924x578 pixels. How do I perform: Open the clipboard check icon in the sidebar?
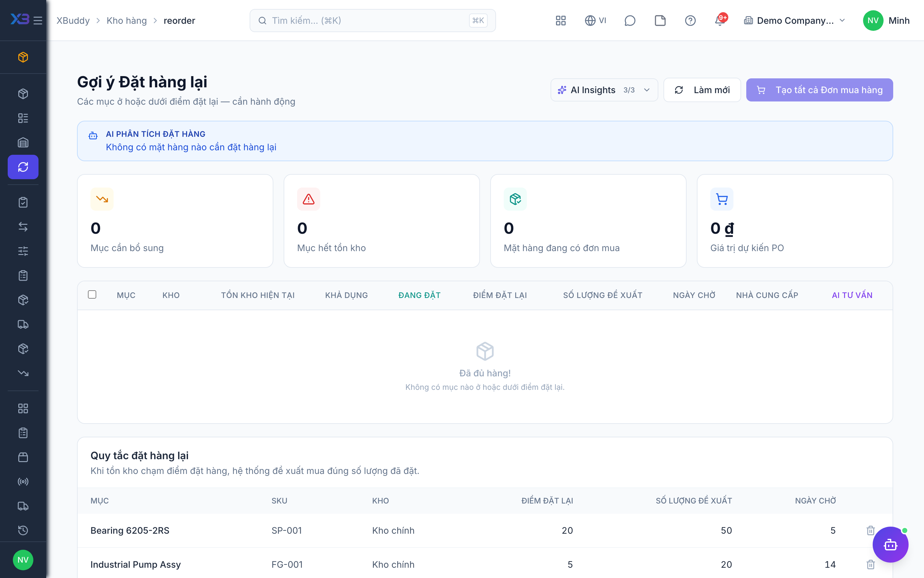click(x=23, y=202)
